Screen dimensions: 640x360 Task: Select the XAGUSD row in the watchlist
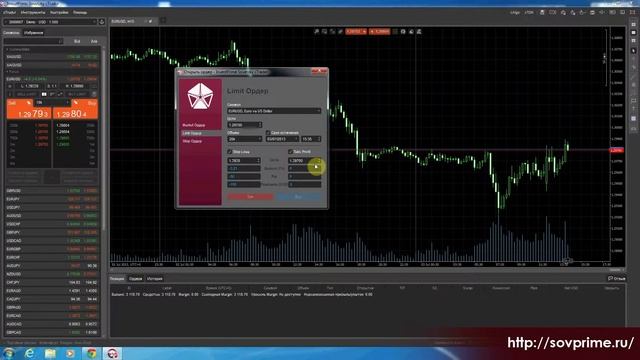pos(52,65)
